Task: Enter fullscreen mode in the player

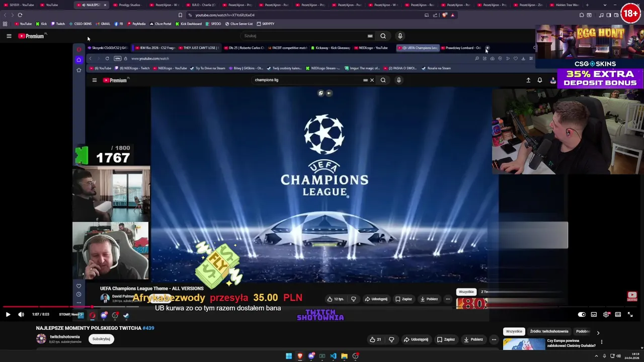Action: pos(630,314)
